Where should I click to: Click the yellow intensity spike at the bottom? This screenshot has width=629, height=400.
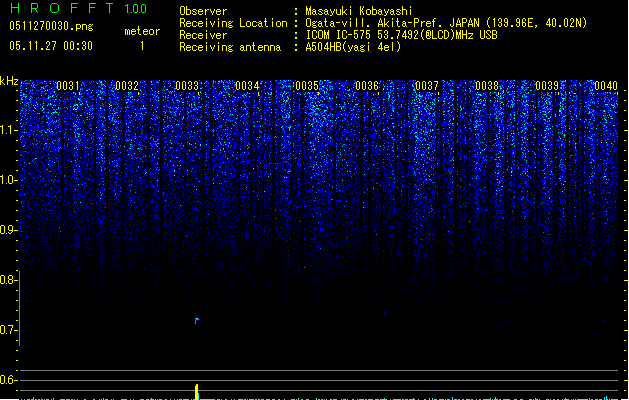point(197,392)
